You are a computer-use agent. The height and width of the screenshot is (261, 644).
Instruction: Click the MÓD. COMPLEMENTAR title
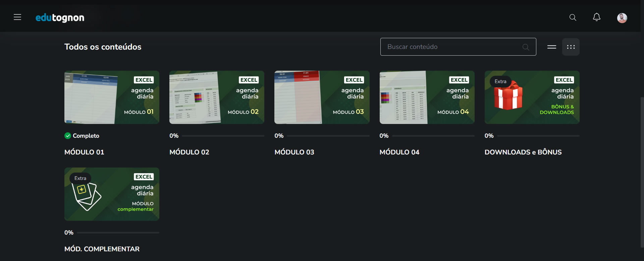pos(102,249)
